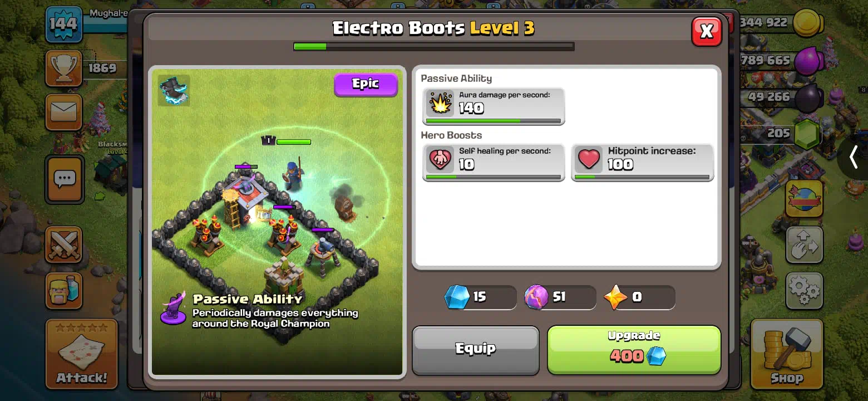Image resolution: width=868 pixels, height=401 pixels.
Task: Select the Hitpoint increase stat
Action: (x=643, y=162)
